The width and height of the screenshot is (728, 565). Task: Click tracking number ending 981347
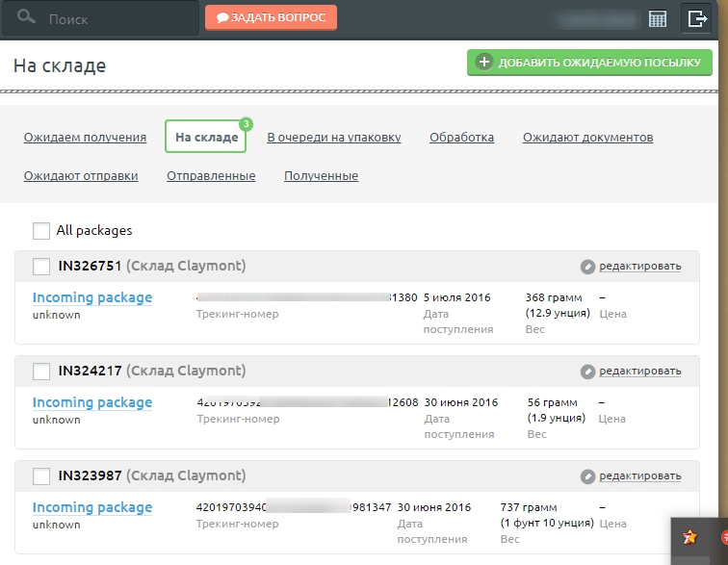tap(294, 507)
